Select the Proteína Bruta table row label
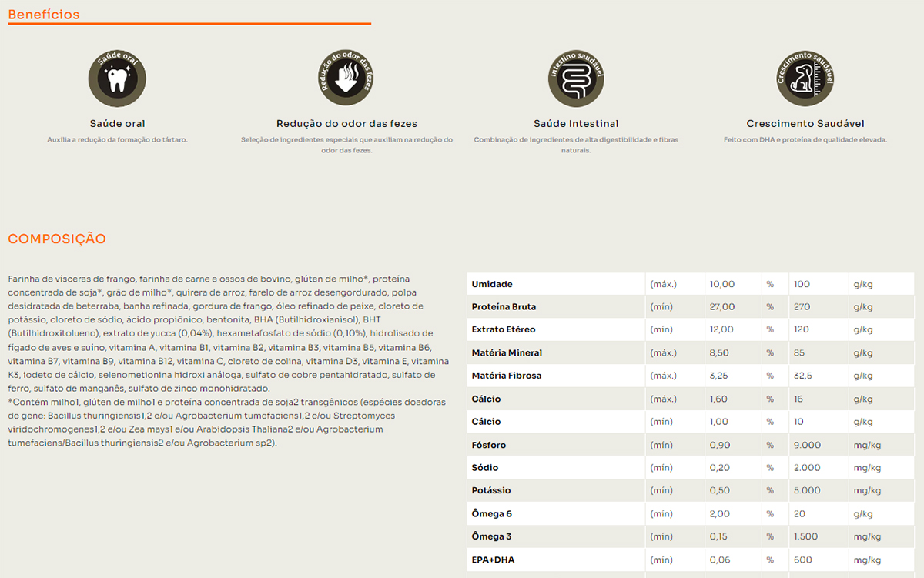 tap(504, 307)
